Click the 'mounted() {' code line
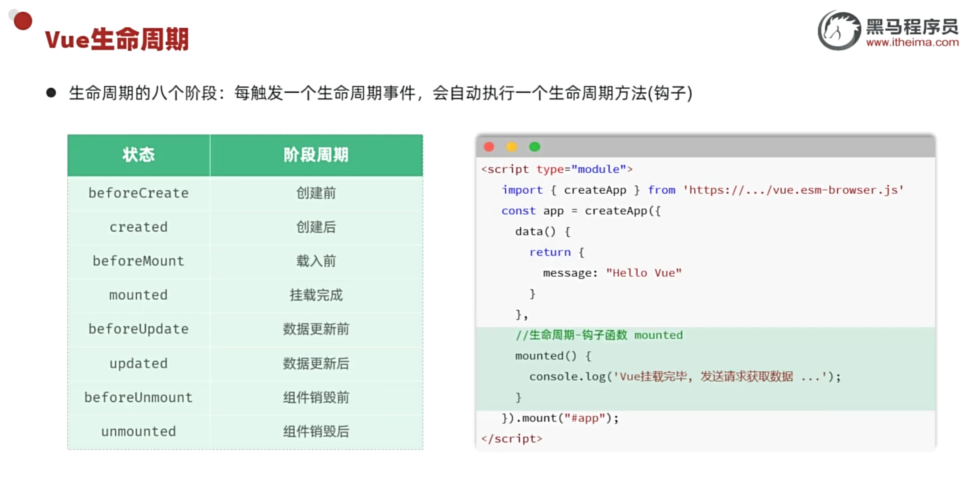This screenshot has width=980, height=484. pos(553,356)
